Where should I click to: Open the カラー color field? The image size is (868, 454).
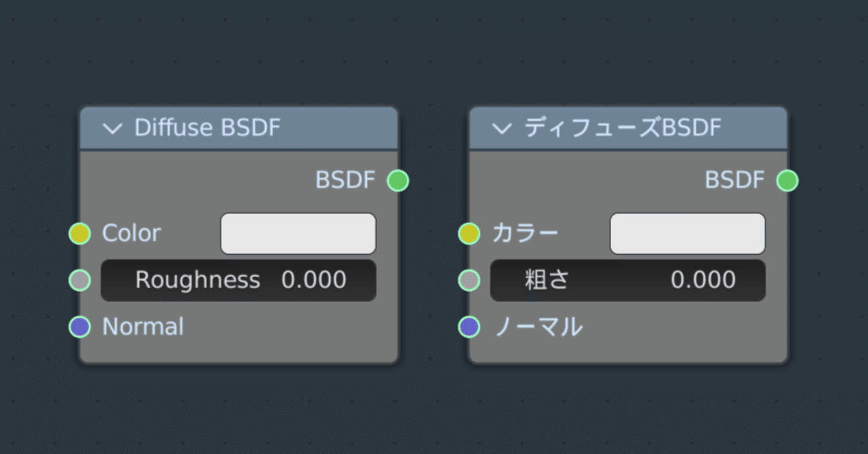click(687, 233)
